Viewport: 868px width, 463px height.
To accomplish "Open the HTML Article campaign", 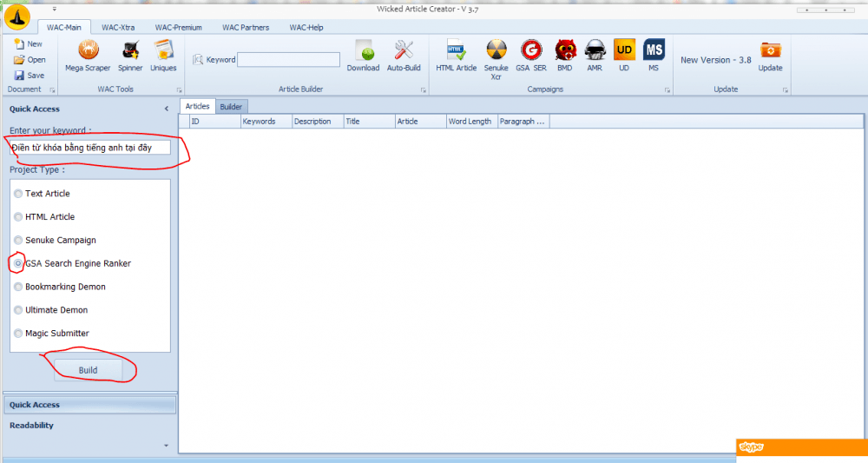I will tap(457, 56).
